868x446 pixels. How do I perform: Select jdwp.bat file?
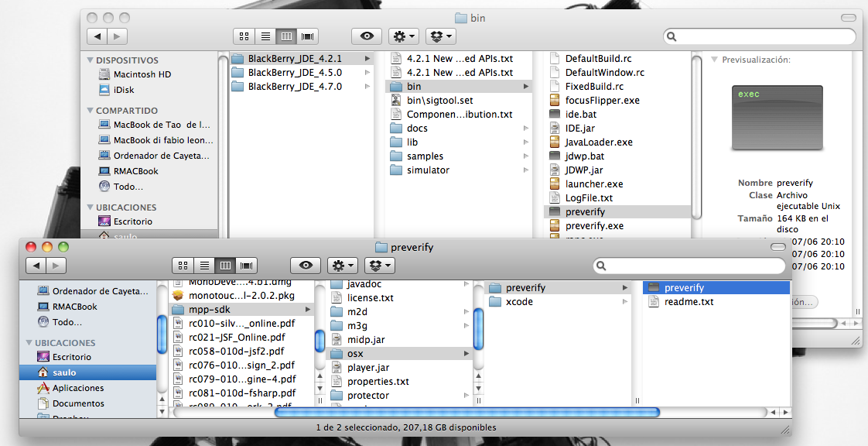coord(618,156)
